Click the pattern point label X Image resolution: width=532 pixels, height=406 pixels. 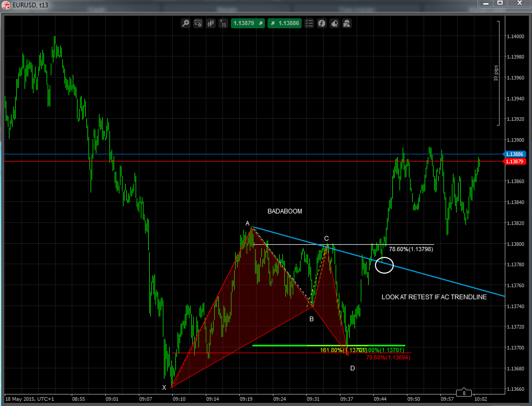[164, 388]
